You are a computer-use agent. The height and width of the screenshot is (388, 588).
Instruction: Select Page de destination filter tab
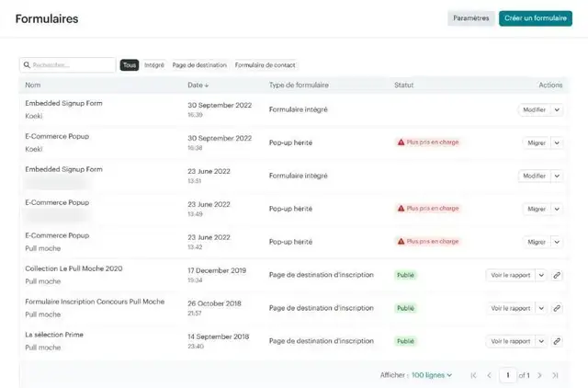click(199, 65)
